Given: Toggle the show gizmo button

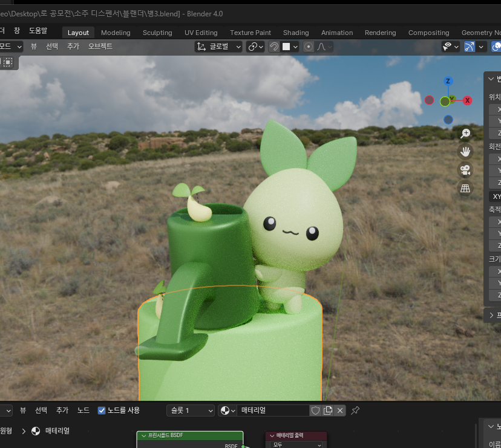Looking at the screenshot, I should click(469, 47).
